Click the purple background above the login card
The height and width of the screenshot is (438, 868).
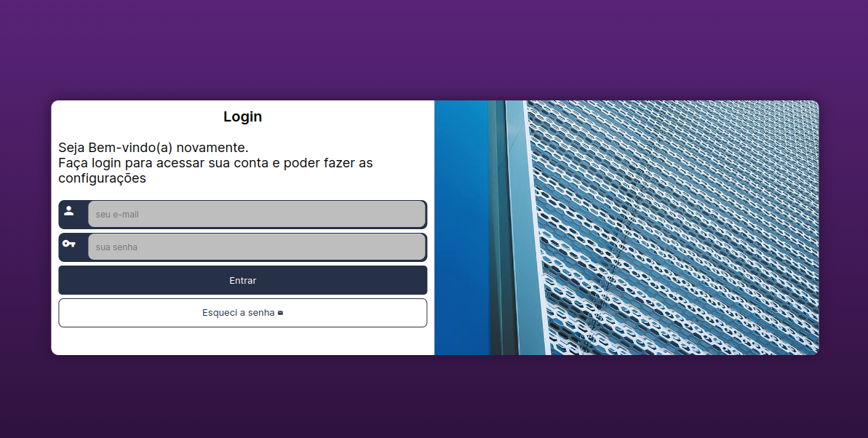[x=434, y=49]
